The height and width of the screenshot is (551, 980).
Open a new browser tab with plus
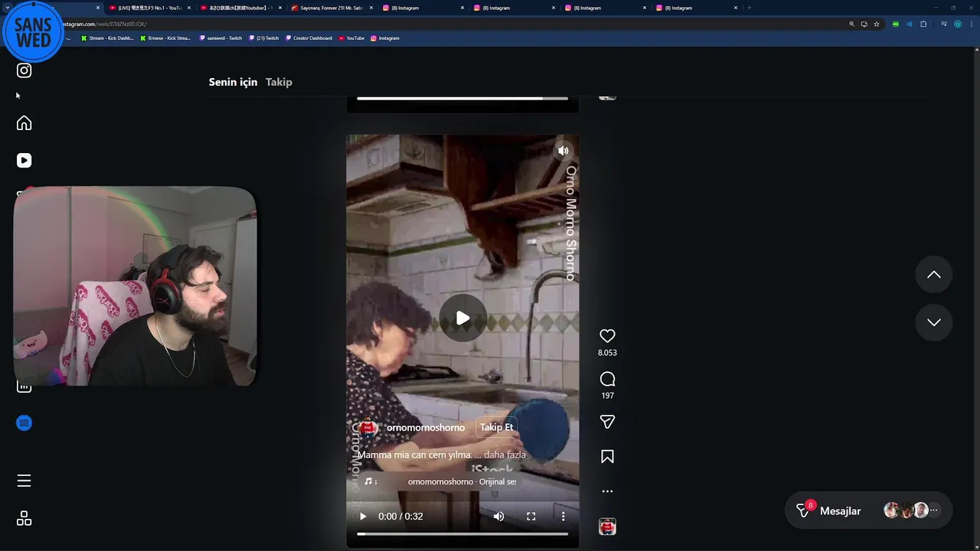pyautogui.click(x=749, y=8)
